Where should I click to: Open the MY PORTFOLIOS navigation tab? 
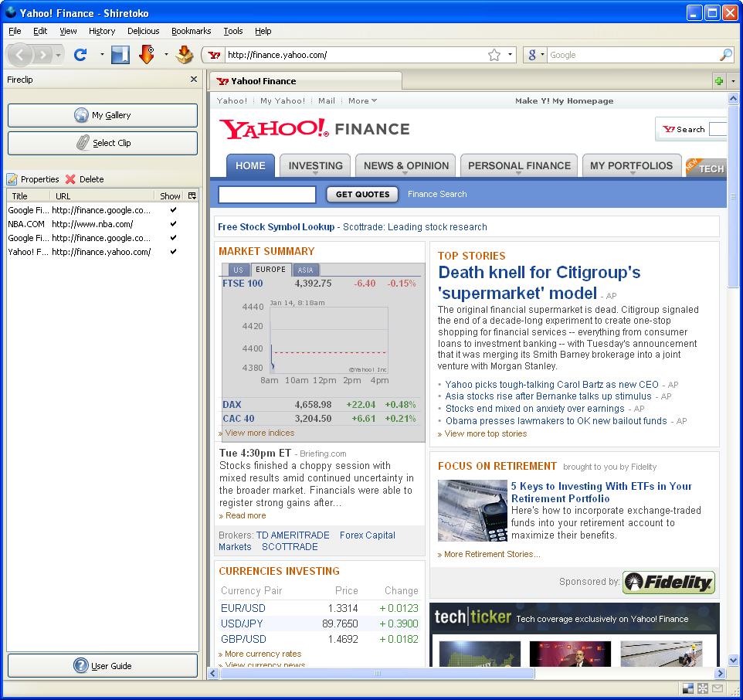click(x=632, y=165)
